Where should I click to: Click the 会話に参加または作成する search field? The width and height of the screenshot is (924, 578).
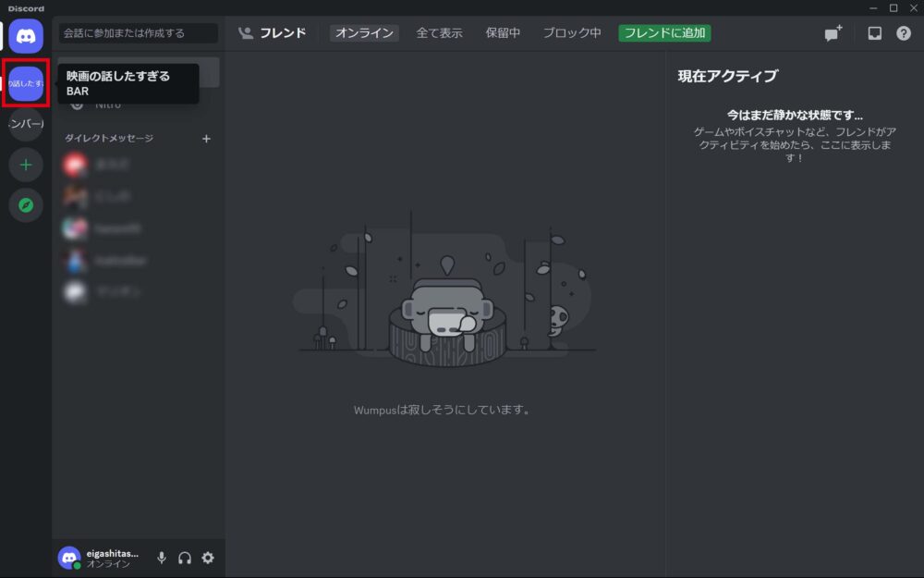click(x=139, y=33)
